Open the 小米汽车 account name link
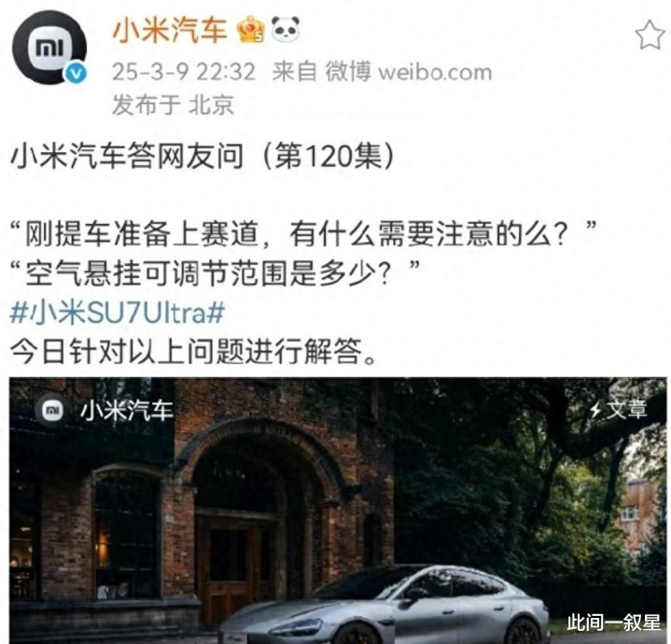671x644 pixels. tap(170, 30)
